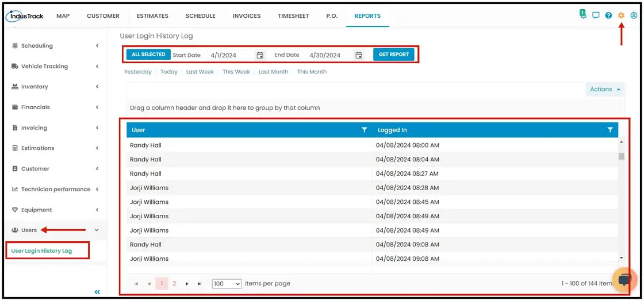Expand the Invoicing section chevron

[97, 128]
